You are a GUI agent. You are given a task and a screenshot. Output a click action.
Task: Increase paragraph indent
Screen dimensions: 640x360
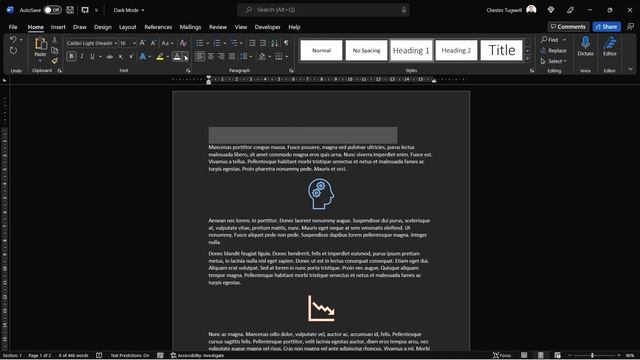(x=263, y=43)
